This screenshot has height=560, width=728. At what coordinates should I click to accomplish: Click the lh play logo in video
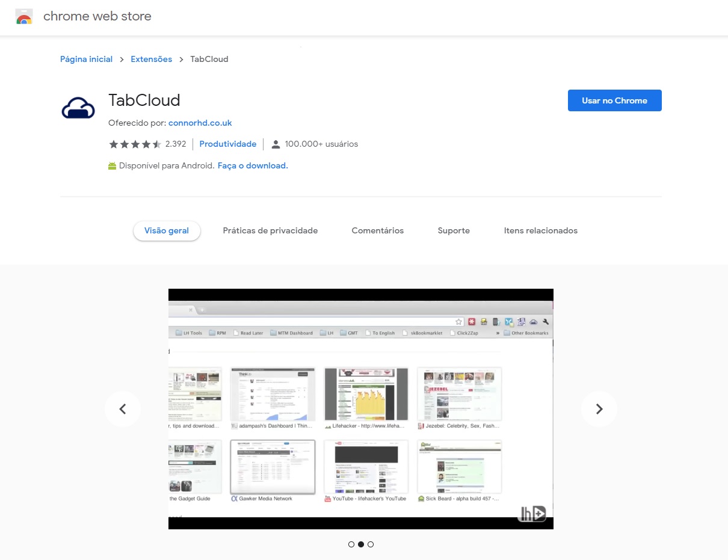tap(532, 513)
